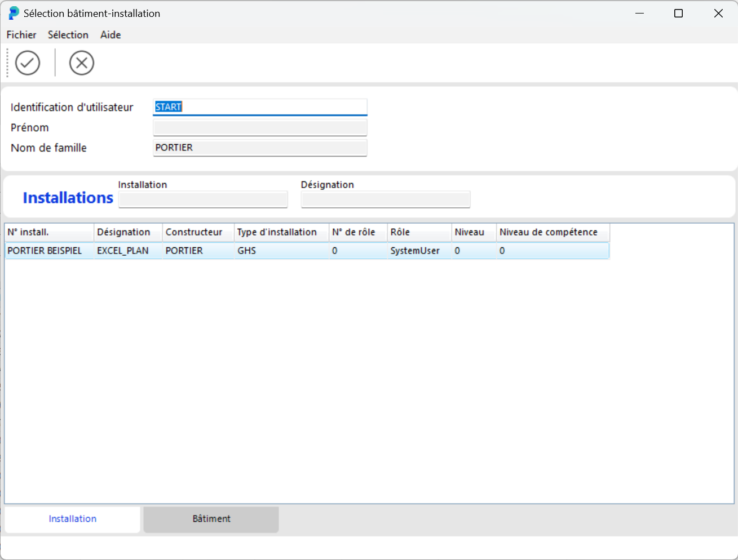The height and width of the screenshot is (560, 738).
Task: Select the EXCEL_PLAN cell
Action: [128, 251]
